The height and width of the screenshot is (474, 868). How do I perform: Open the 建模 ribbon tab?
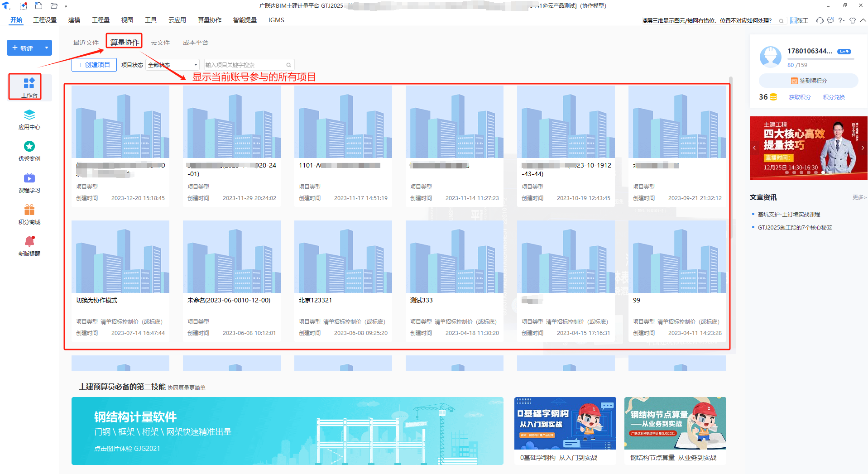click(x=74, y=20)
